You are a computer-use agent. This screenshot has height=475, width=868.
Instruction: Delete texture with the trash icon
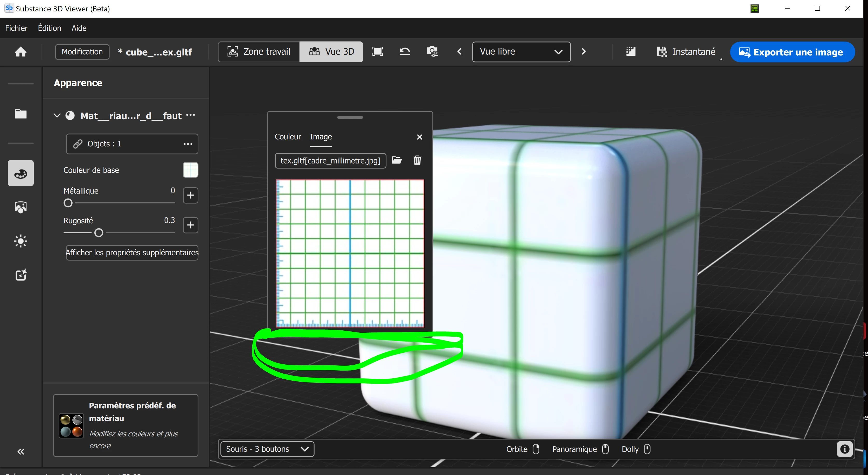click(417, 160)
